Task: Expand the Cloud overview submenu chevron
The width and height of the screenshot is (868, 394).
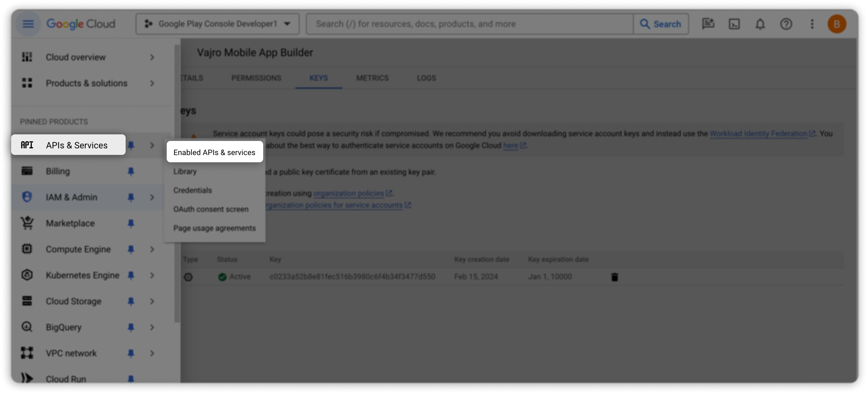Action: point(152,57)
